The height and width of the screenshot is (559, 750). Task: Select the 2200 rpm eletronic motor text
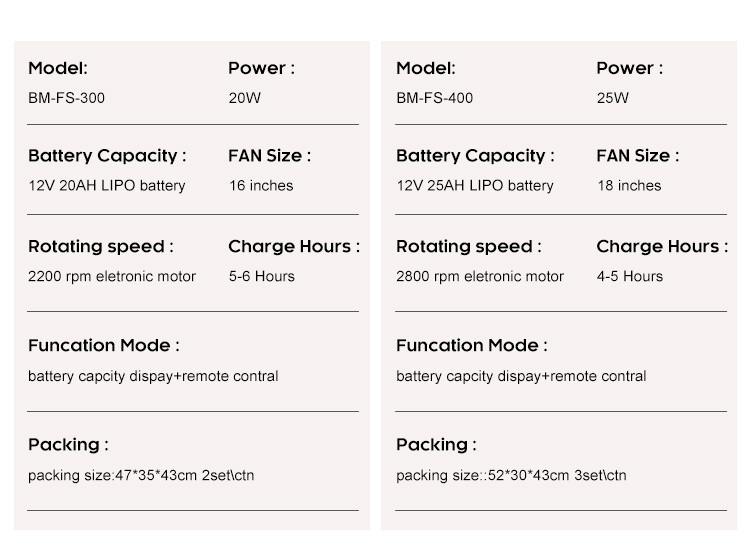112,276
